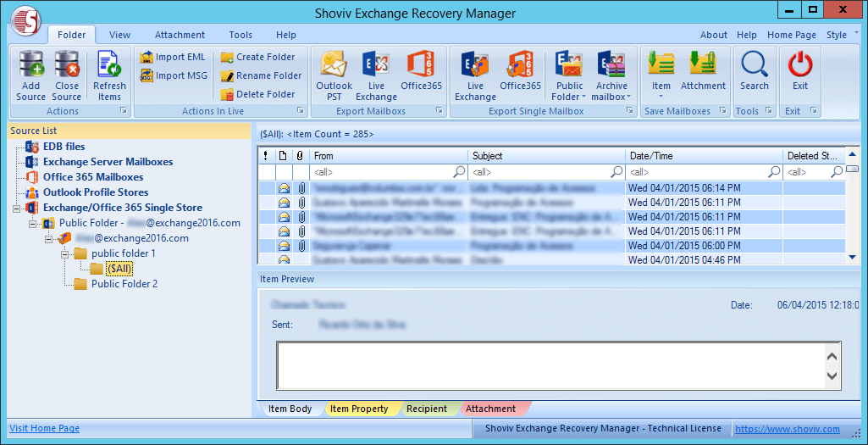This screenshot has height=445, width=868.
Task: Expand Actions In Live group launcher
Action: [x=301, y=111]
